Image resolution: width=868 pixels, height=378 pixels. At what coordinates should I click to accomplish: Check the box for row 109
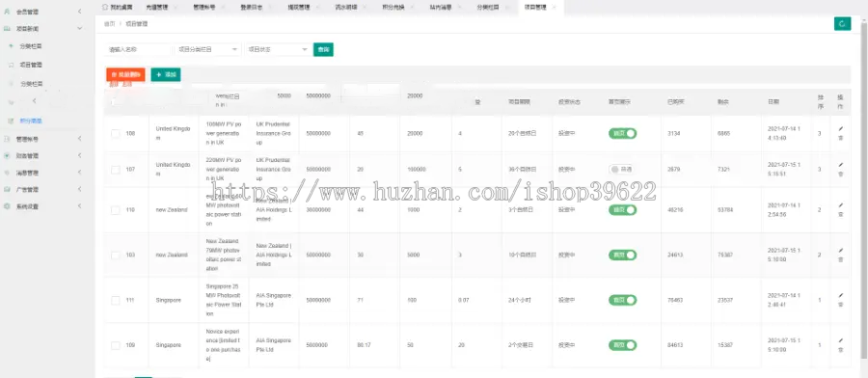click(x=115, y=345)
